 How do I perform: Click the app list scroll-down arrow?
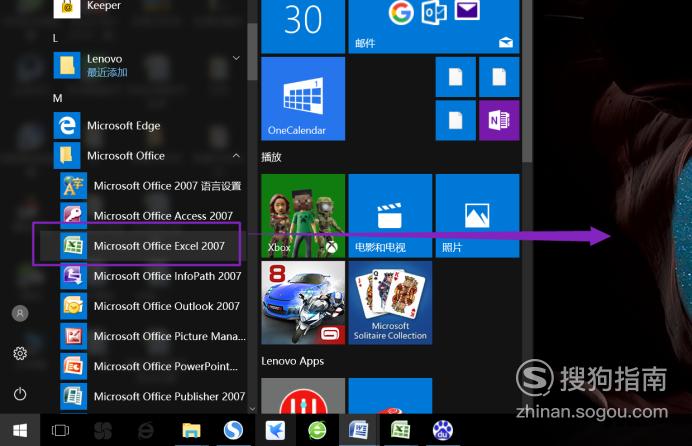click(x=252, y=409)
